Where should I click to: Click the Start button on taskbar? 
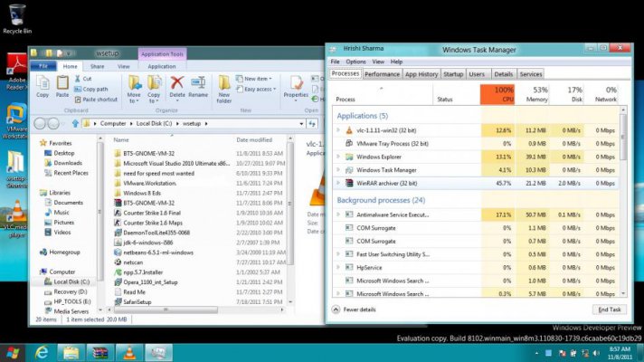point(13,353)
